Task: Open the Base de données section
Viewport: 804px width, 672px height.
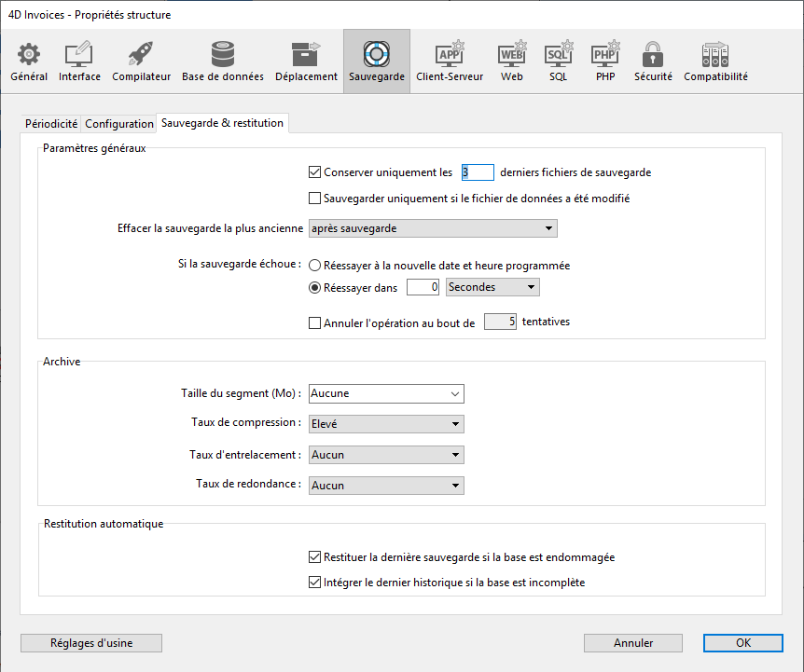Action: pos(222,55)
